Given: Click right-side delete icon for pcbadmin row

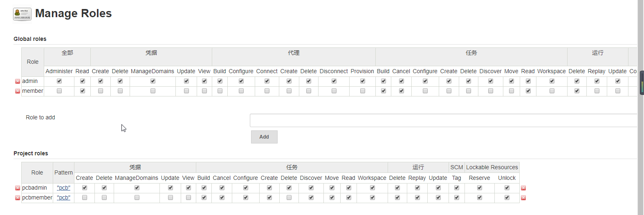Looking at the screenshot, I should click(523, 188).
